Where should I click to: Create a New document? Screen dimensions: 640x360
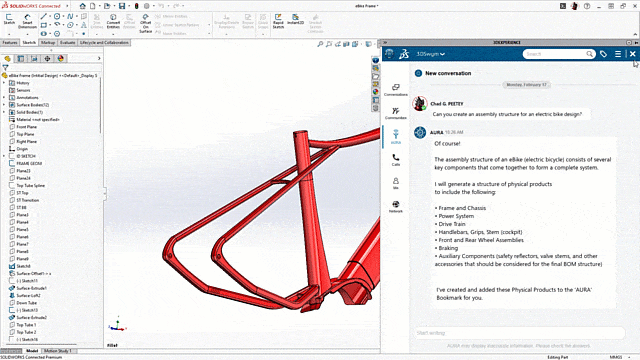[x=93, y=6]
